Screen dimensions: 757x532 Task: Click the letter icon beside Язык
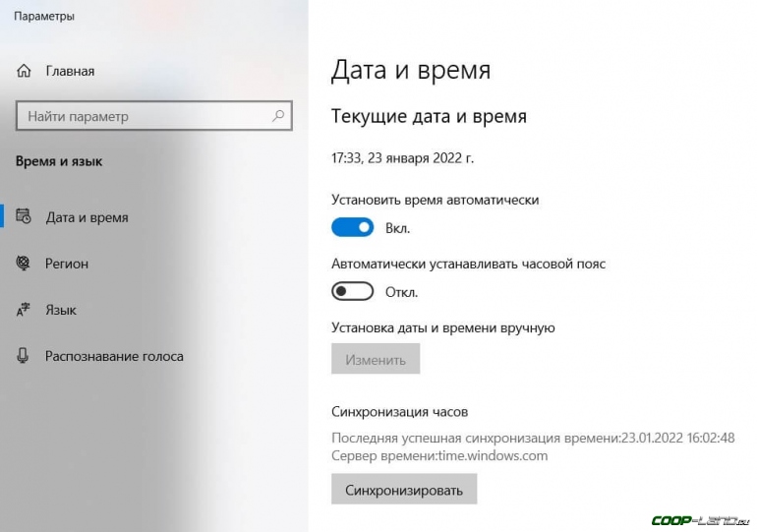24,310
